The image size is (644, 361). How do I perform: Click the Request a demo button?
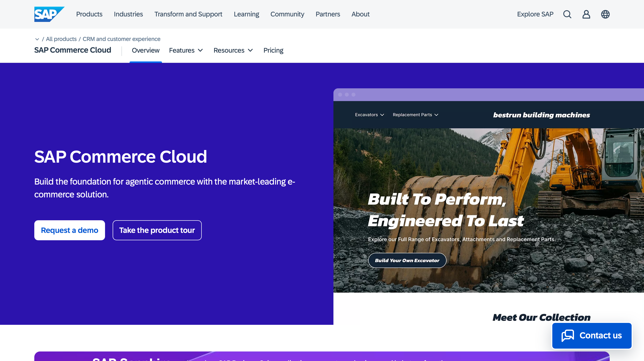(x=70, y=230)
